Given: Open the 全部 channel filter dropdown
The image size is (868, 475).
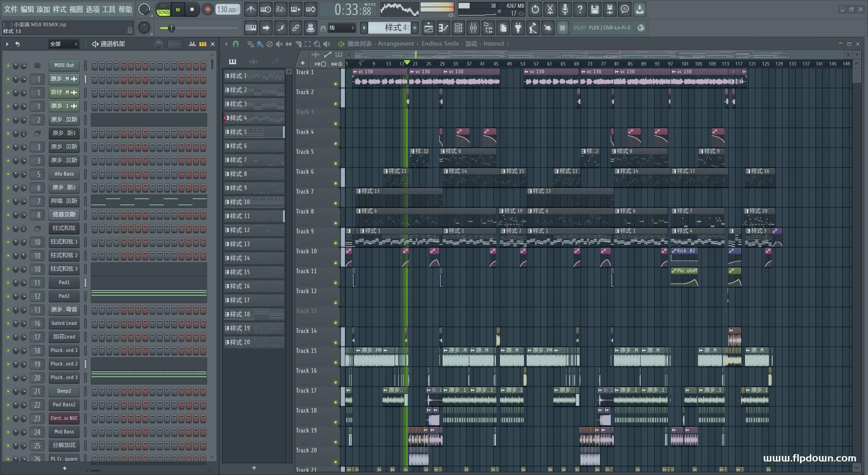Looking at the screenshot, I should [x=63, y=44].
